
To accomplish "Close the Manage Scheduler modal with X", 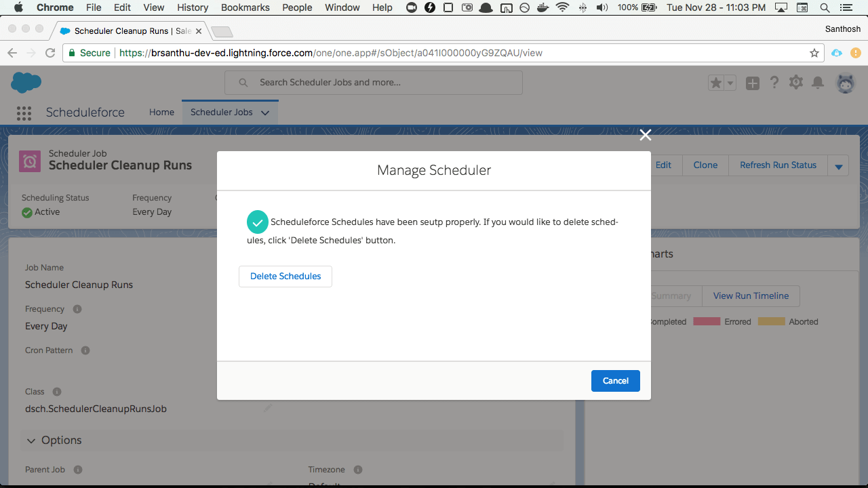I will (x=645, y=135).
